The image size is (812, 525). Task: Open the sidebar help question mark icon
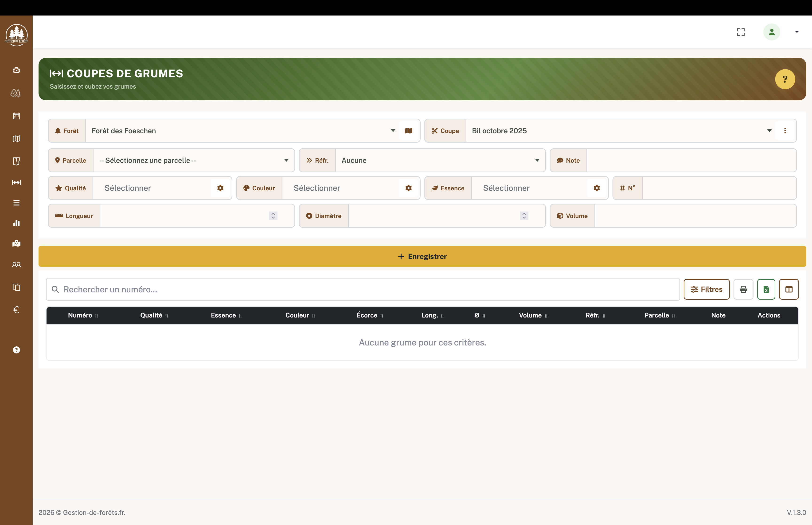[16, 350]
